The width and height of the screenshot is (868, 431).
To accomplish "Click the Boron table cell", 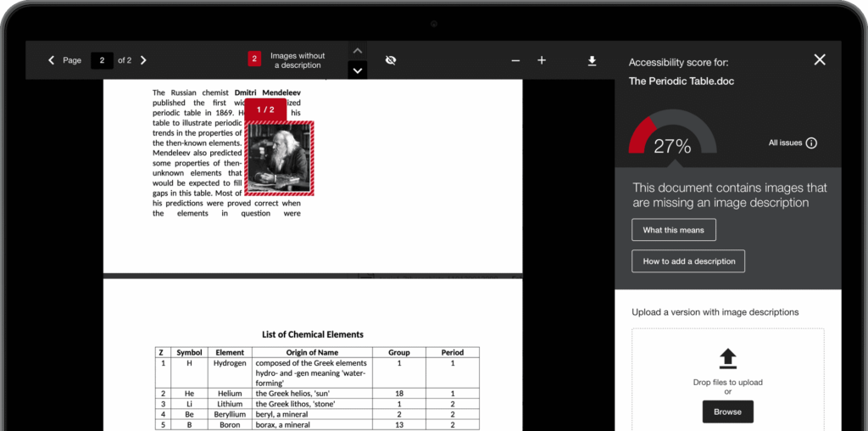I will coord(230,425).
